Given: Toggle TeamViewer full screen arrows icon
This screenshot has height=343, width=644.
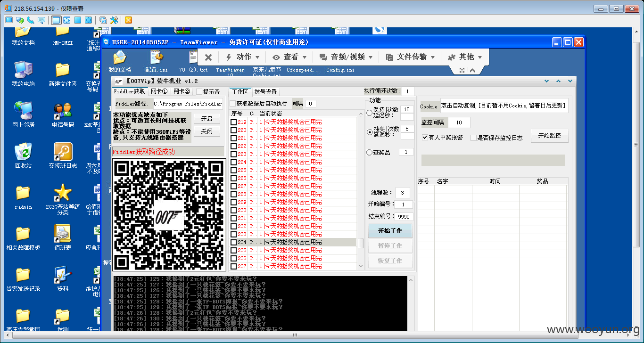Looking at the screenshot, I should tap(462, 70).
